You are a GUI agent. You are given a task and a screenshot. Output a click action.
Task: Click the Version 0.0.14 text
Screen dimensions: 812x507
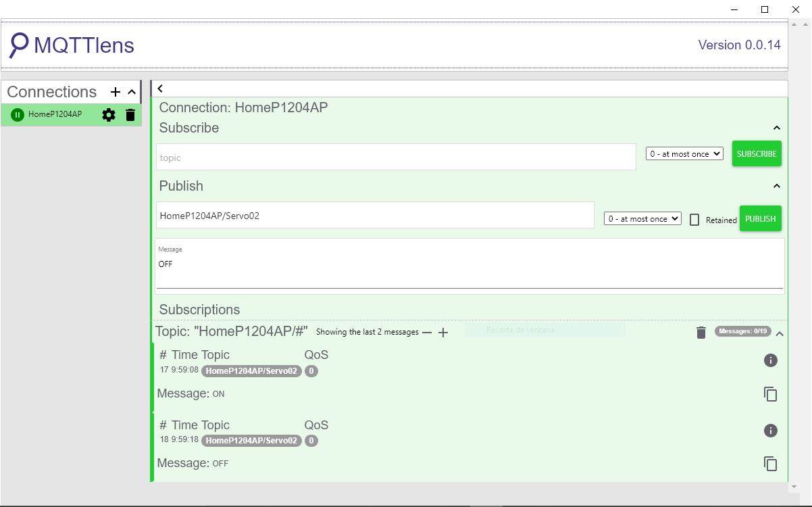pyautogui.click(x=739, y=45)
